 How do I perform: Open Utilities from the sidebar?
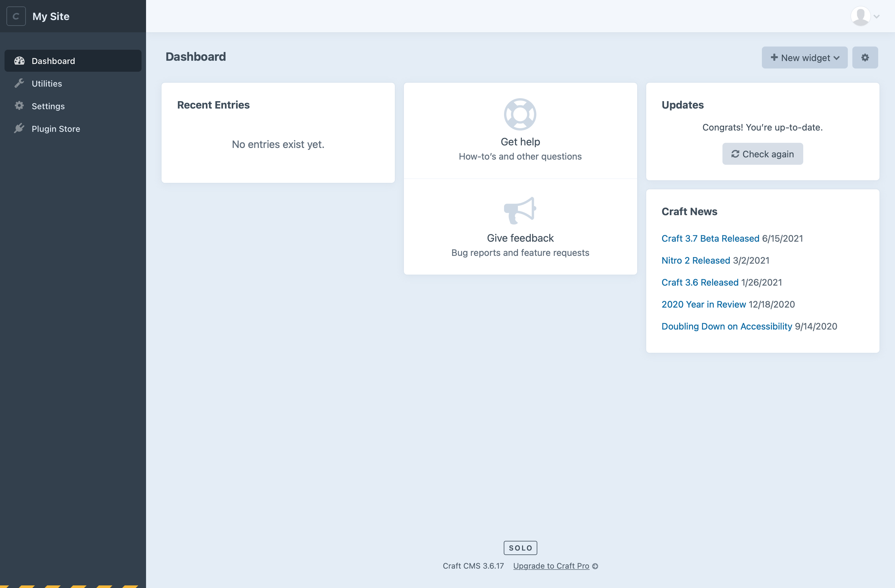47,83
